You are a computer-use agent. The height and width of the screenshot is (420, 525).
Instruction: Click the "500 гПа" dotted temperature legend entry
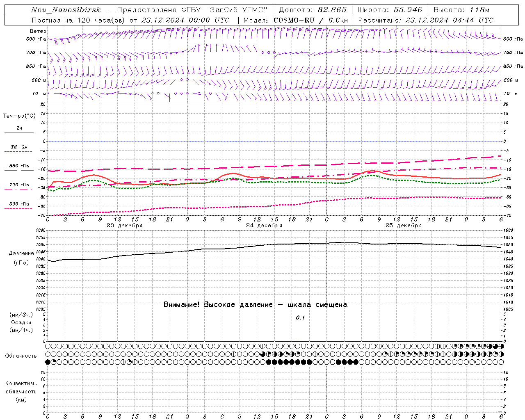pos(19,204)
